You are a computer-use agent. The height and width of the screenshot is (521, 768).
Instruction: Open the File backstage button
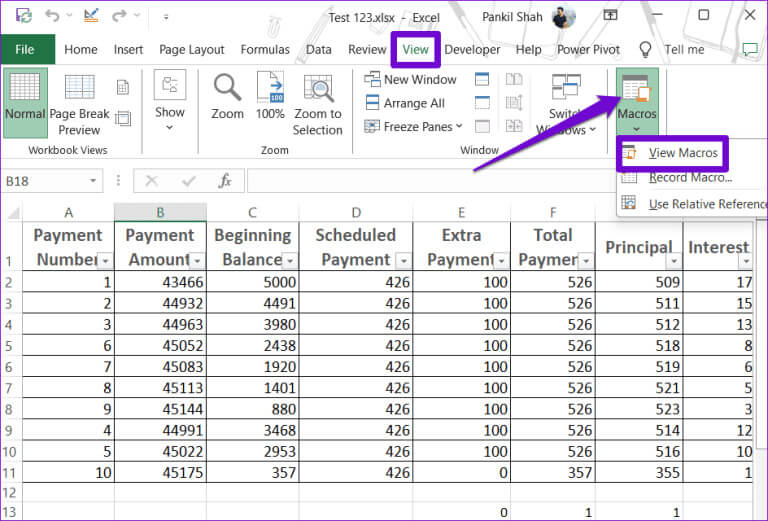click(25, 49)
